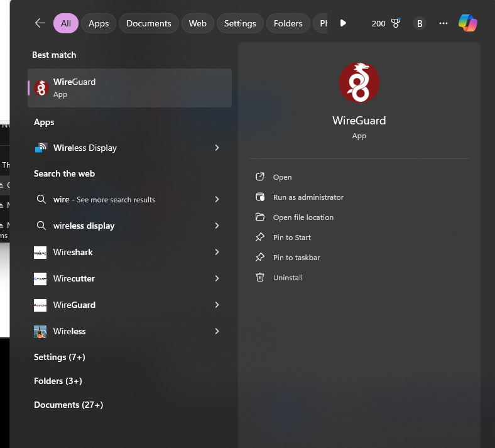This screenshot has width=495, height=448.
Task: Expand the Wireless Display app chevron
Action: coord(217,148)
